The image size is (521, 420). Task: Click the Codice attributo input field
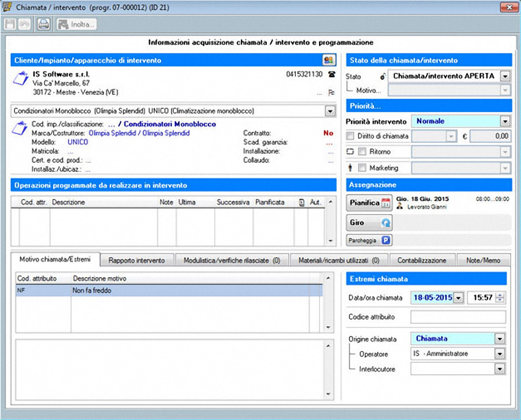click(x=458, y=317)
